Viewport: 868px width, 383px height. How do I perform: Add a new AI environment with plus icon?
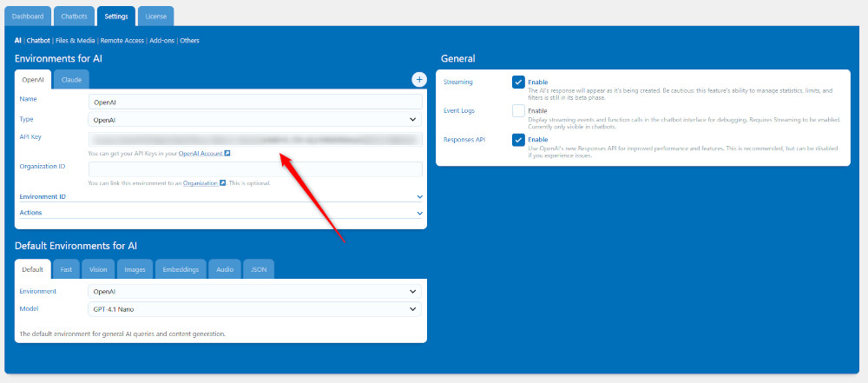coord(419,80)
